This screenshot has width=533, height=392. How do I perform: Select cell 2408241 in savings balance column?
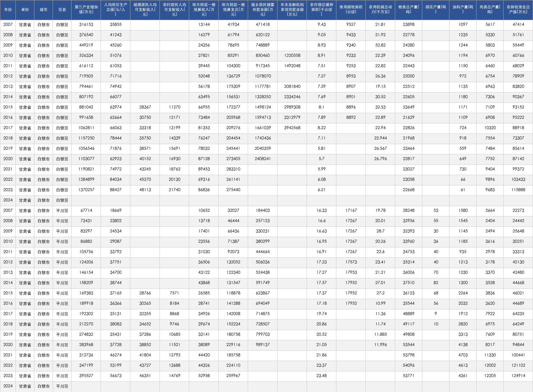click(x=263, y=159)
